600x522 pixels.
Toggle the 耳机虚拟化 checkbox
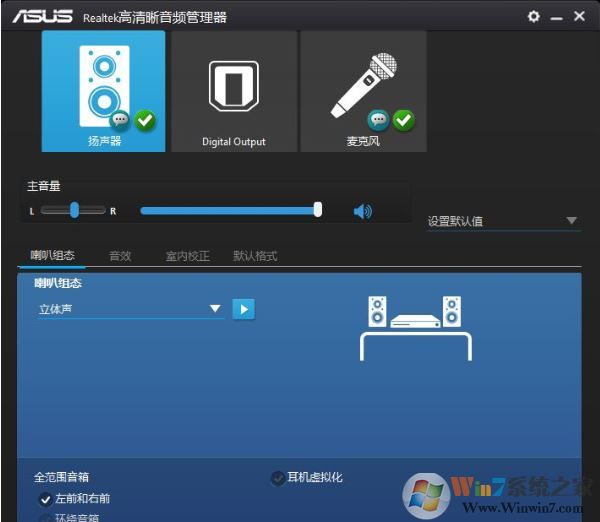coord(277,478)
